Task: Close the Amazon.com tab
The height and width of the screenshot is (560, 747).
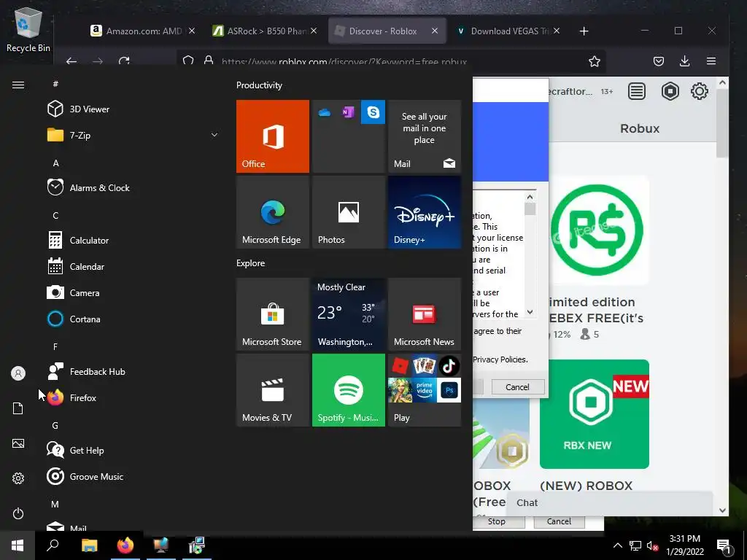Action: click(192, 31)
